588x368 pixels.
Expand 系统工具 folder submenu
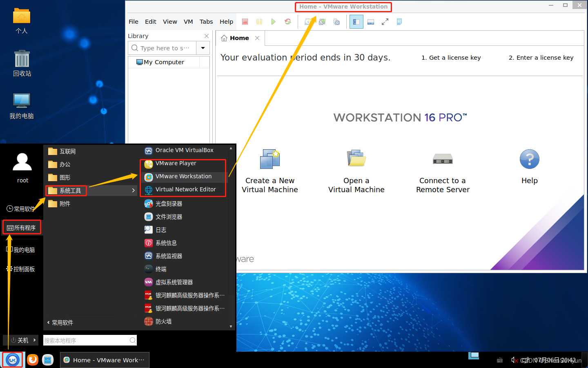(92, 191)
